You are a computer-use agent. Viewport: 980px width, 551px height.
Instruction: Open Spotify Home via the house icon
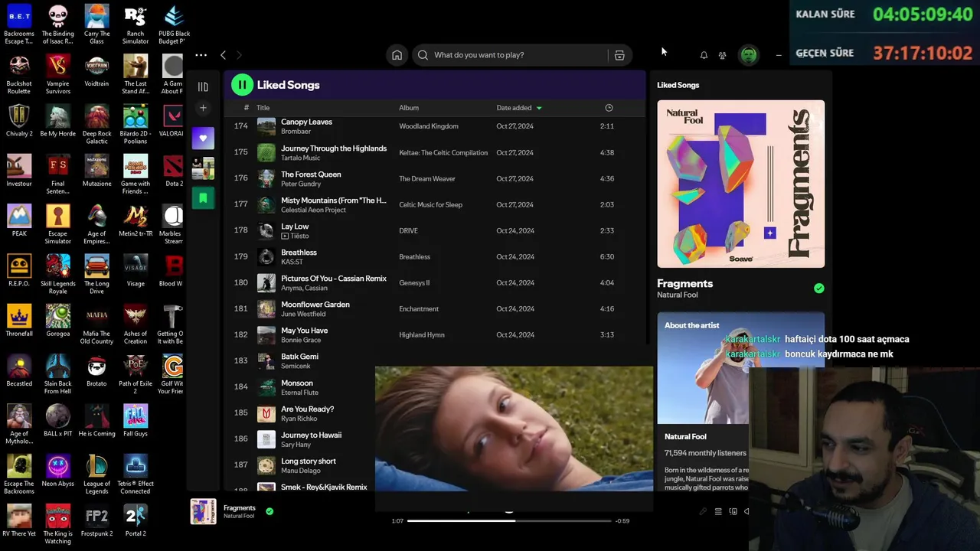coord(397,55)
